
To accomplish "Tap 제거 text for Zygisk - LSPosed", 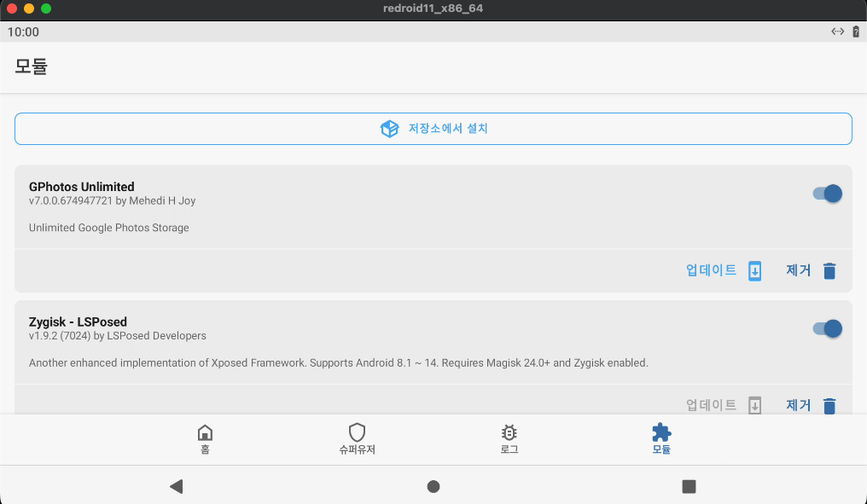I will coord(798,405).
